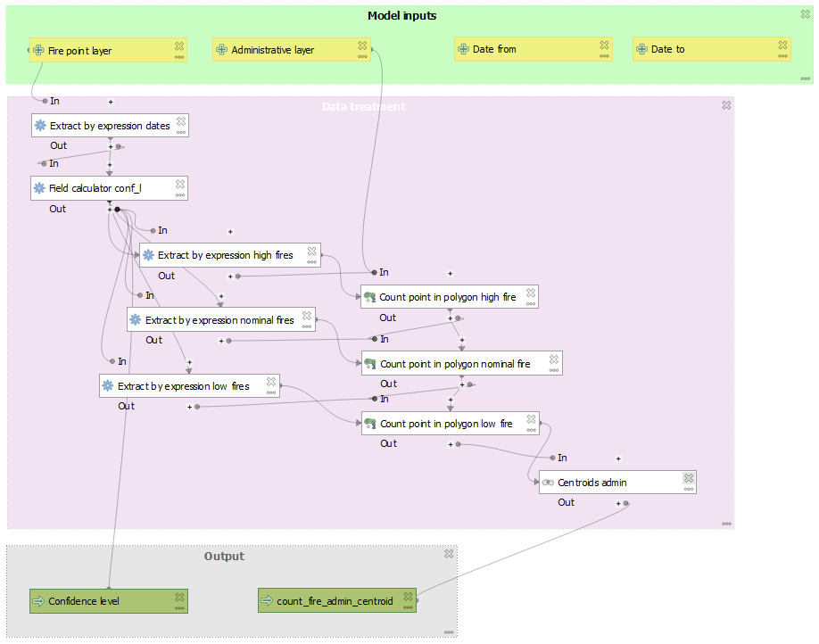Expand In links of Extract by expression dates
819x644 pixels.
point(111,102)
